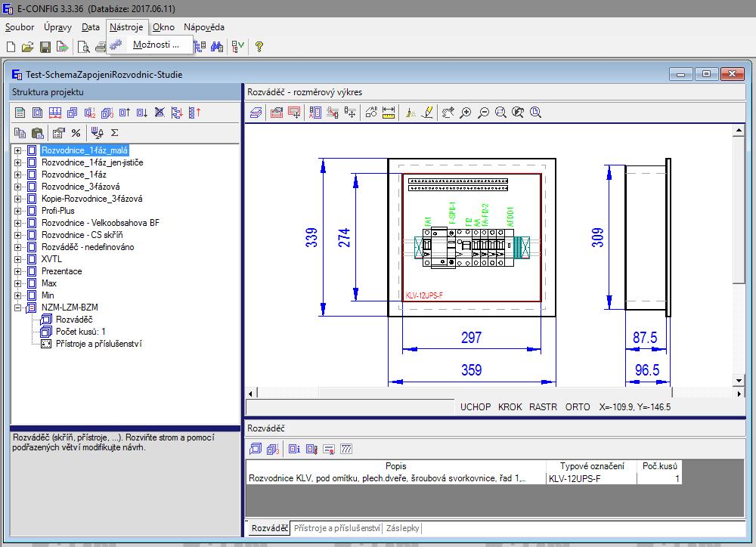Click the zoom out magnifier

[483, 113]
